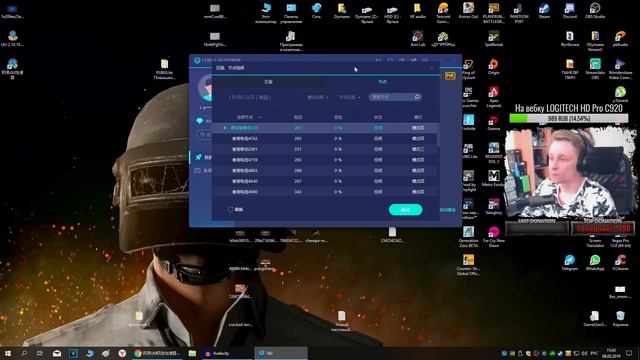640x360 pixels.
Task: Open the SpellBreak desktop shortcut
Action: [x=493, y=39]
